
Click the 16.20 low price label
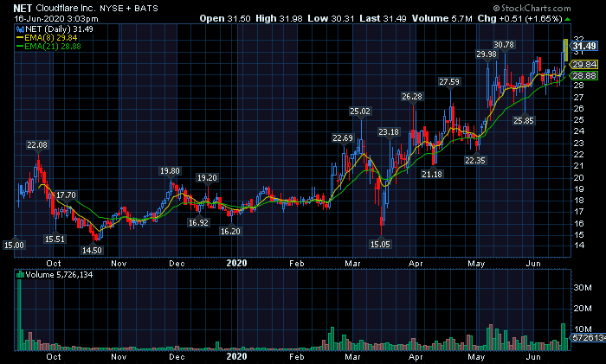230,232
